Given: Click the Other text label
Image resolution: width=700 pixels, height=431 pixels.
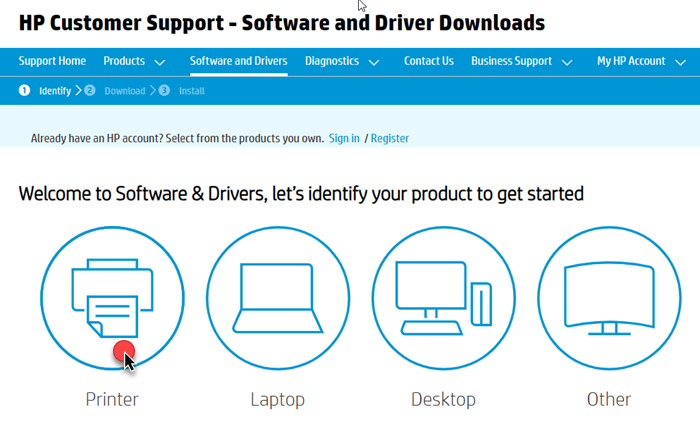Looking at the screenshot, I should pyautogui.click(x=609, y=399).
